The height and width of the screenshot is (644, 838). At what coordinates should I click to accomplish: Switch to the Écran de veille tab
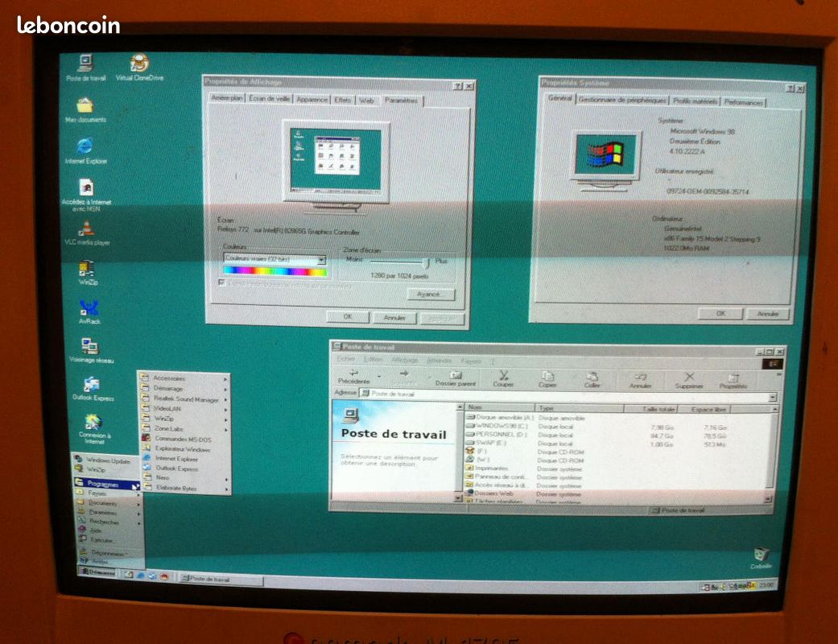tap(270, 98)
